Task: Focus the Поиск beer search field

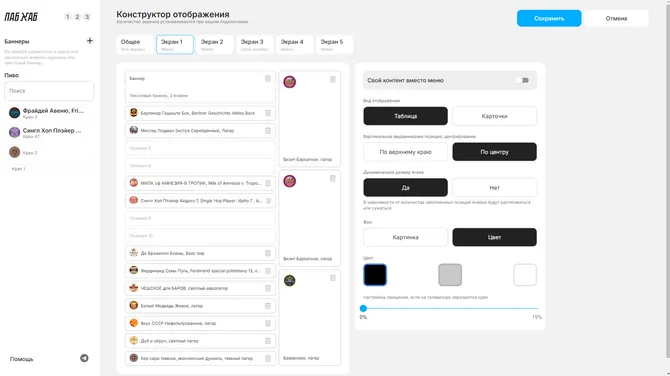Action: click(49, 91)
